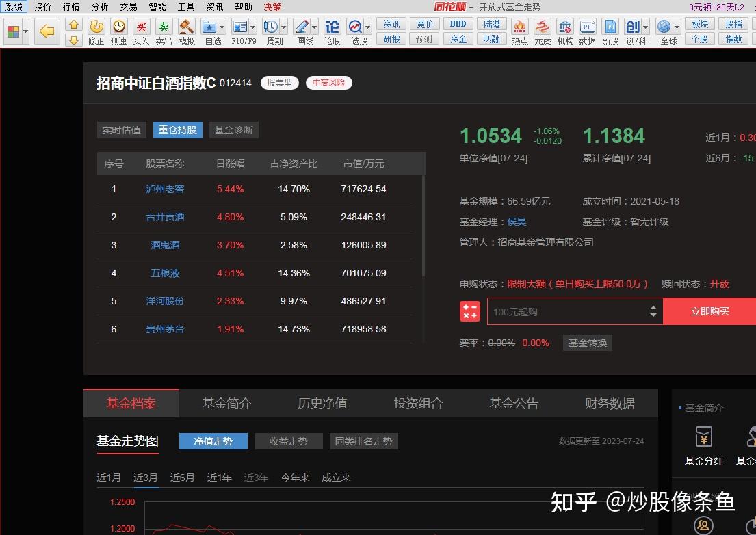Open the 新股 IPO icon
Image resolution: width=756 pixels, height=535 pixels.
(610, 27)
